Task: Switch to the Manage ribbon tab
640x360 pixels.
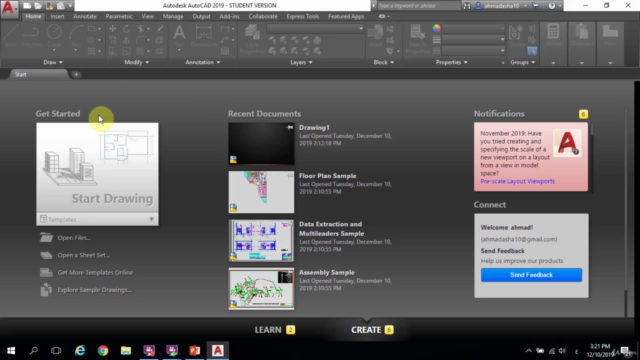Action: coord(173,16)
